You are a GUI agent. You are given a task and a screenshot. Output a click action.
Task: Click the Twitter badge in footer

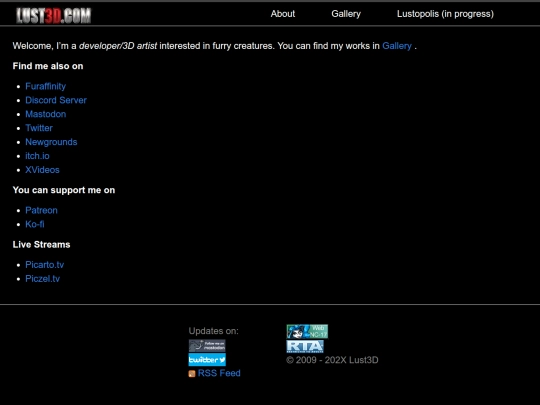(207, 360)
